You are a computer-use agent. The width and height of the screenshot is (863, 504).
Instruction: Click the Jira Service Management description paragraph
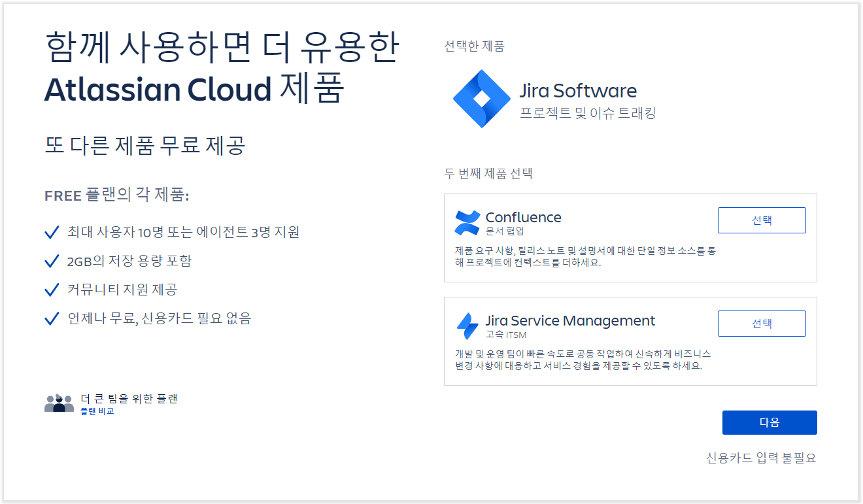[583, 360]
